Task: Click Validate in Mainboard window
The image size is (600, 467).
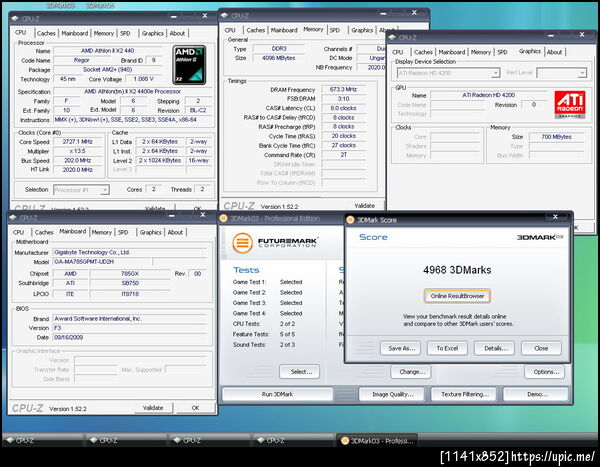Action: click(153, 408)
